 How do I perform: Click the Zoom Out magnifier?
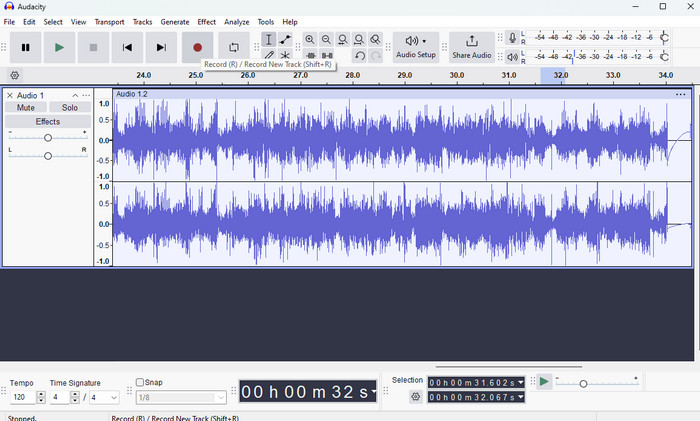coord(326,39)
